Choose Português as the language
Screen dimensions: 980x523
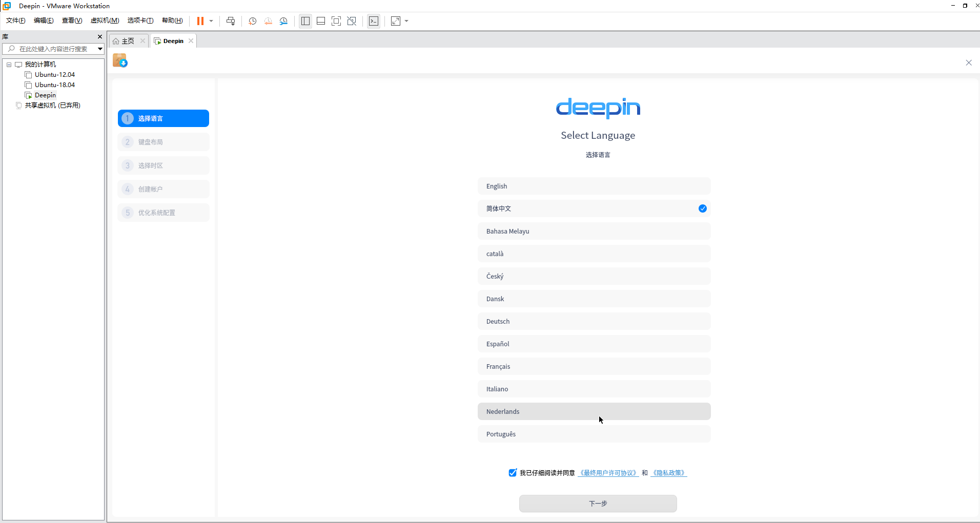[594, 434]
